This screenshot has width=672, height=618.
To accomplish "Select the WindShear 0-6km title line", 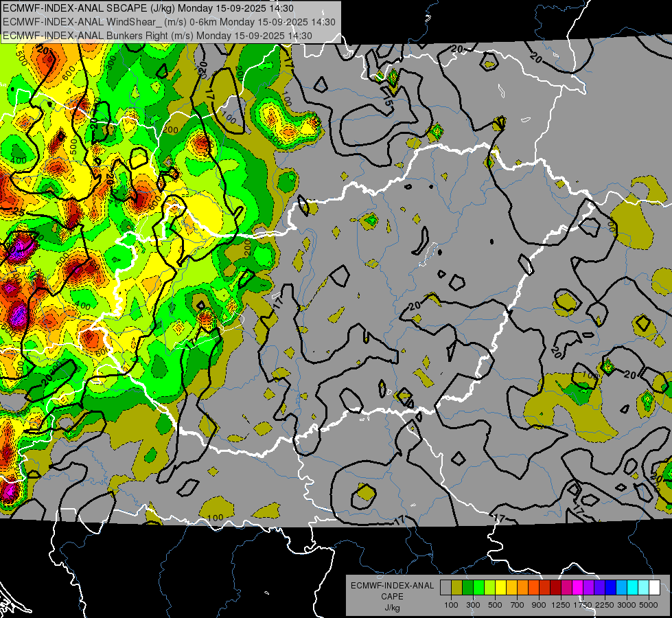I will (x=169, y=22).
